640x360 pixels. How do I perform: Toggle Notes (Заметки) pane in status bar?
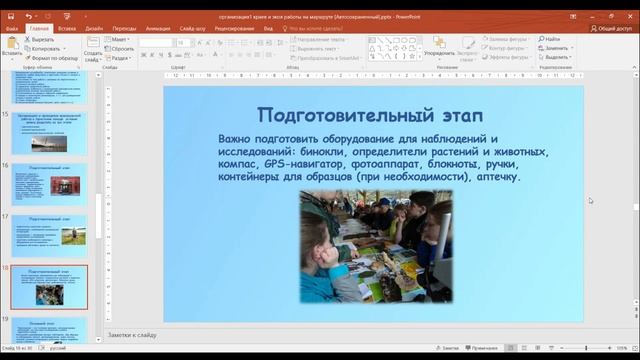(x=448, y=348)
